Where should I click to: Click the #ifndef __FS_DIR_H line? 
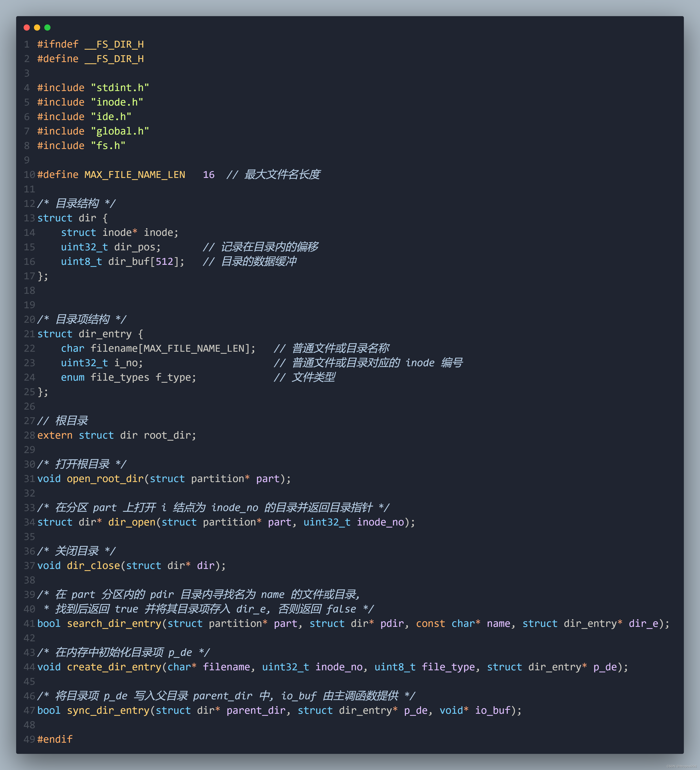coord(90,44)
